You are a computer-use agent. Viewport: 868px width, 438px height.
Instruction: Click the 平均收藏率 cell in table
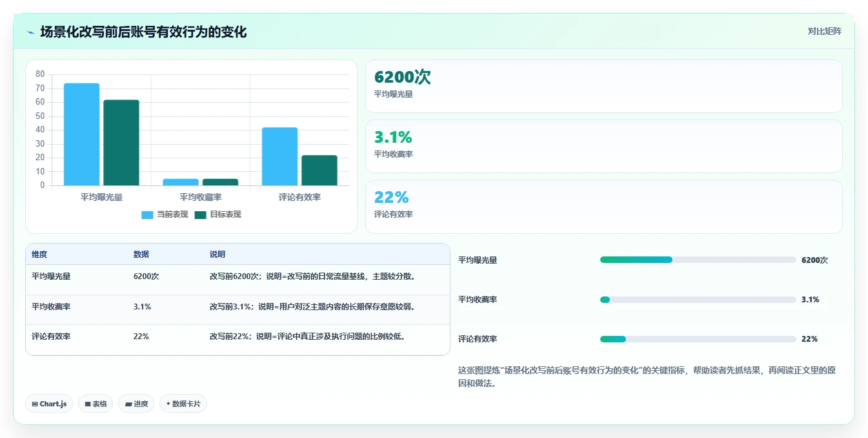point(51,307)
